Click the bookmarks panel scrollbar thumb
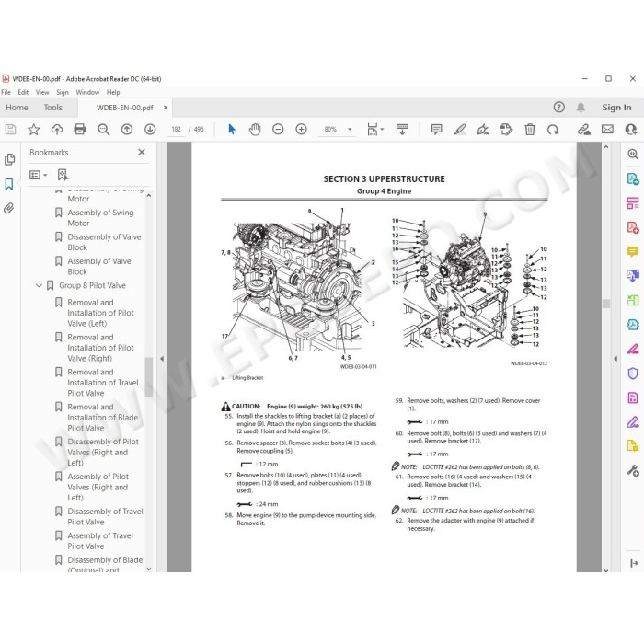The image size is (644, 644). tap(149, 377)
